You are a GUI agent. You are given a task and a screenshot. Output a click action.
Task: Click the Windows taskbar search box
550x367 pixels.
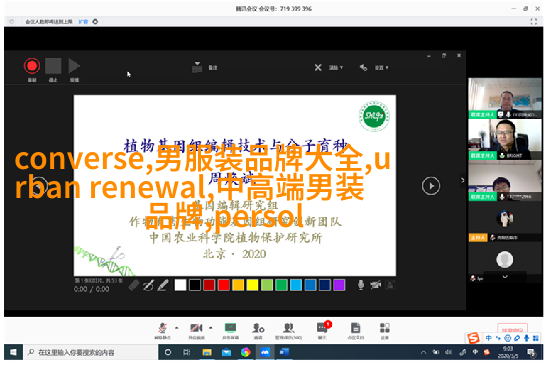point(90,352)
